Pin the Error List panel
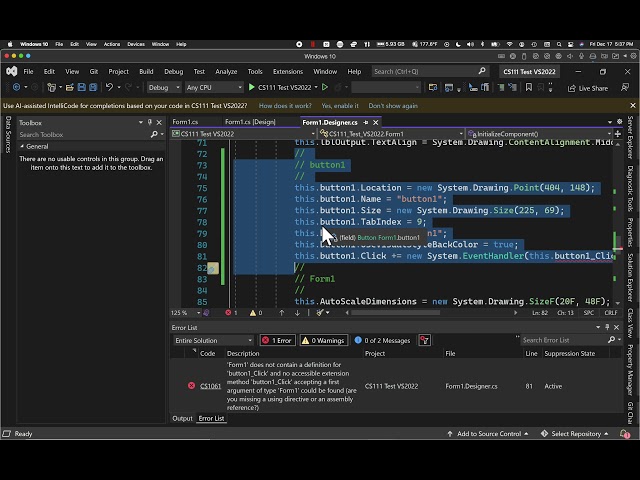The width and height of the screenshot is (640, 480). (x=607, y=327)
